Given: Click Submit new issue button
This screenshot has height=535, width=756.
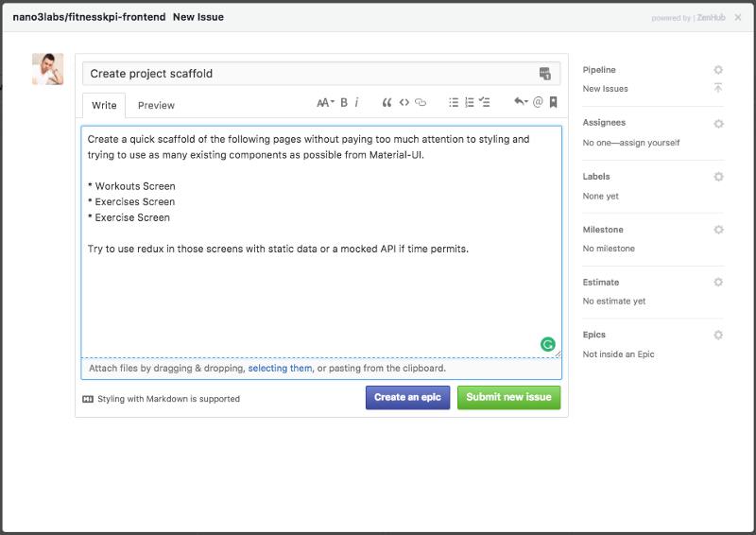Looking at the screenshot, I should (508, 398).
